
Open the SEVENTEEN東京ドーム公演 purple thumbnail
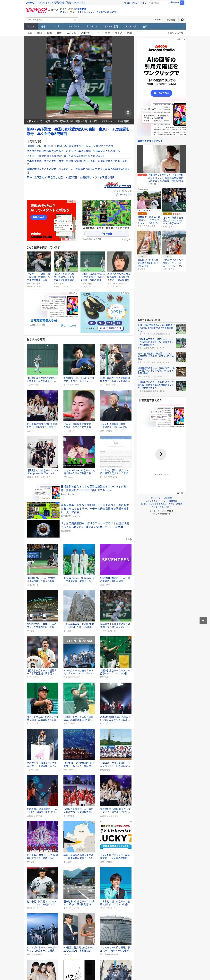coord(115,560)
